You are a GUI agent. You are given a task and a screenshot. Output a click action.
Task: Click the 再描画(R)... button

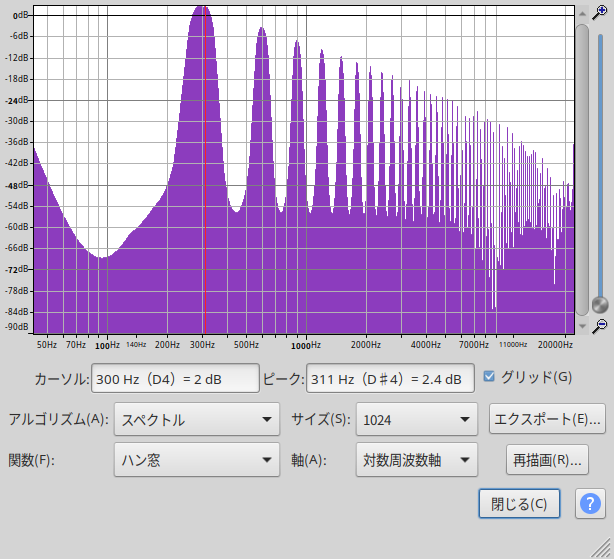click(547, 461)
